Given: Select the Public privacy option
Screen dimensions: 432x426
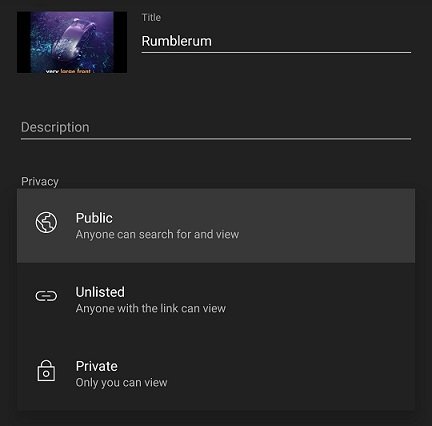Looking at the screenshot, I should (216, 226).
